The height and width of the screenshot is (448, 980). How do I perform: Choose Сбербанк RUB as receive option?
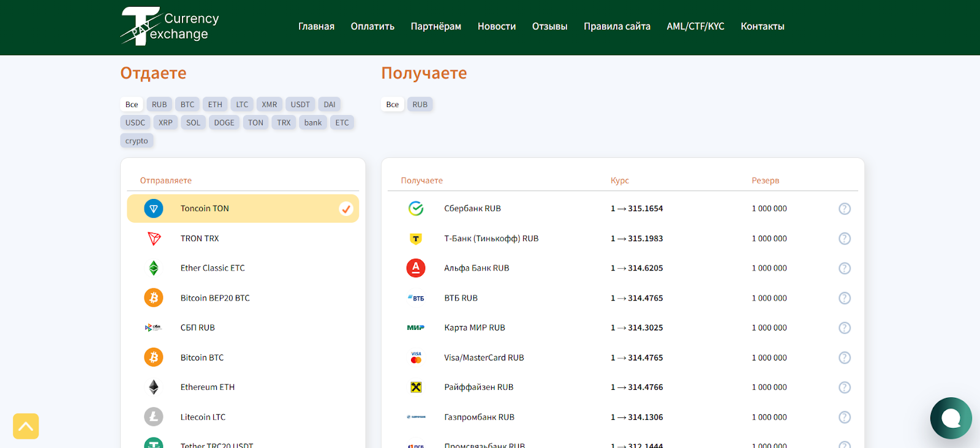click(x=622, y=209)
